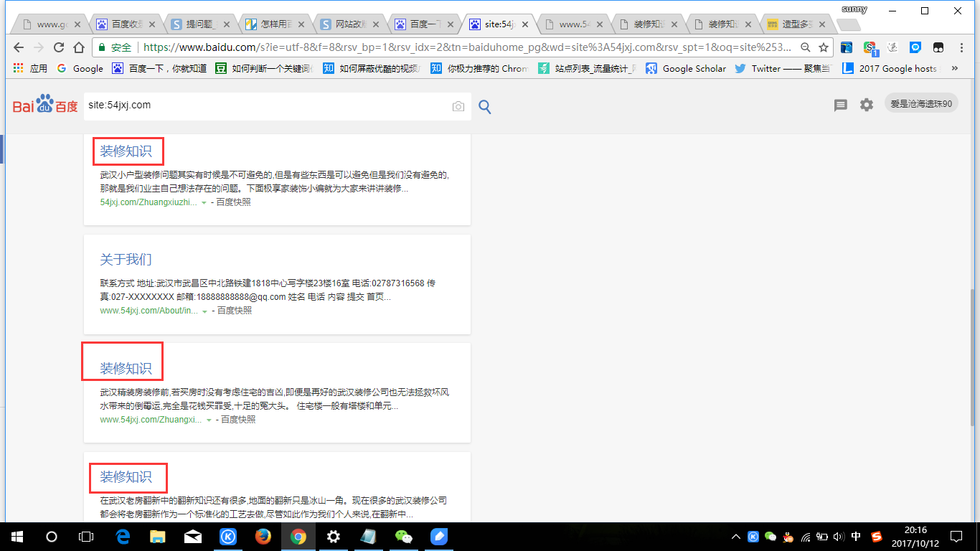Open the dropdown beside www.54jxj.com/About URL
This screenshot has width=980, height=551.
(204, 311)
